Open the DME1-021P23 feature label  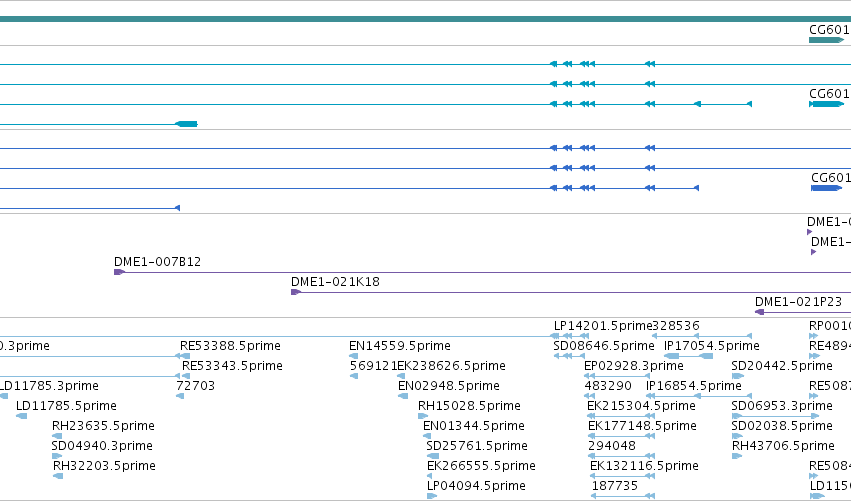(x=798, y=302)
